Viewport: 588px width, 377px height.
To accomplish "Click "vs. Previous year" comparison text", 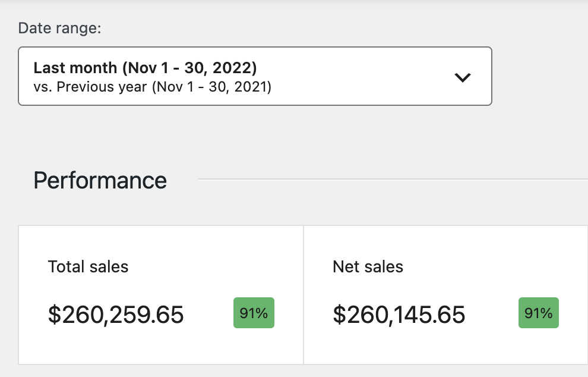I will point(90,87).
